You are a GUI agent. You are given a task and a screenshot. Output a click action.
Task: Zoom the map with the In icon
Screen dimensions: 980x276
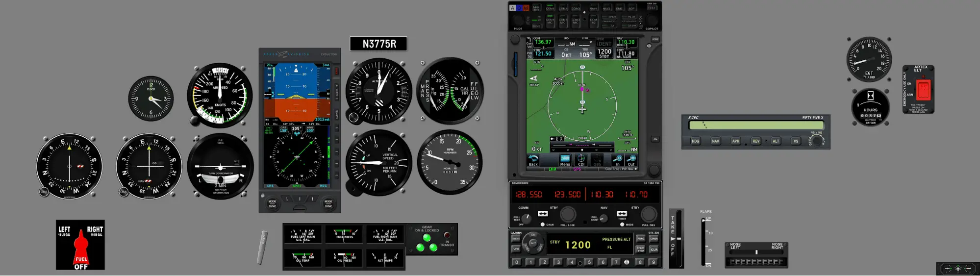[x=617, y=160]
